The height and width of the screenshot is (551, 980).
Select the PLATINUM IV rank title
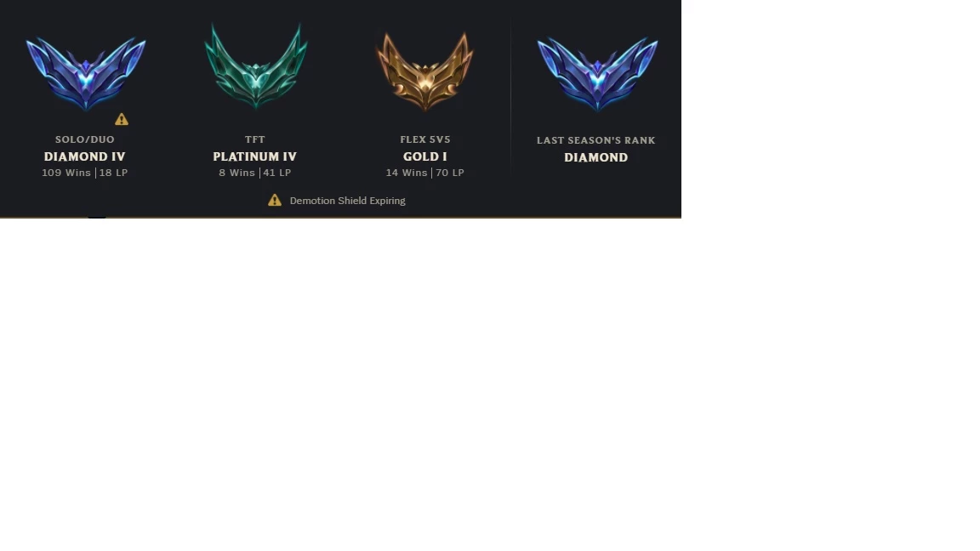coord(255,156)
